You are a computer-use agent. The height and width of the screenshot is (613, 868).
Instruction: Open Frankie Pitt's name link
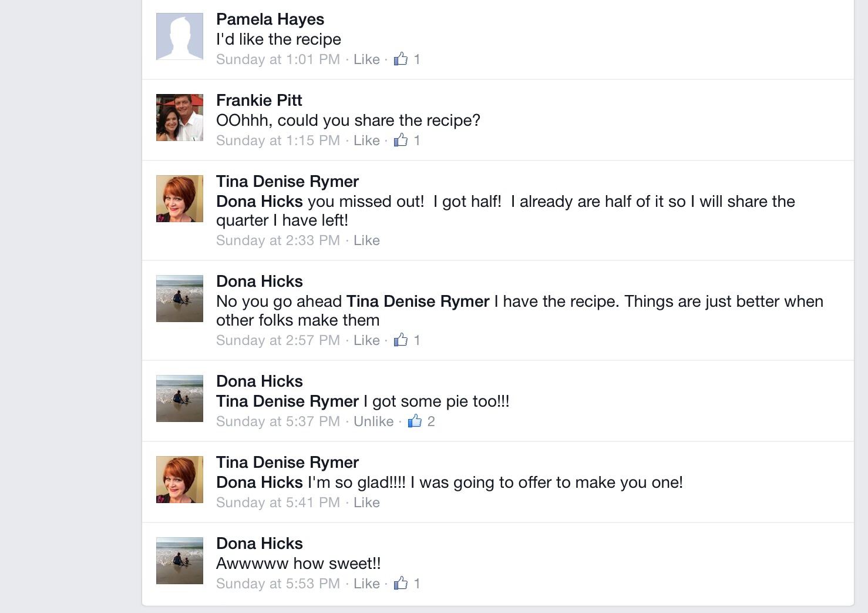(x=259, y=101)
